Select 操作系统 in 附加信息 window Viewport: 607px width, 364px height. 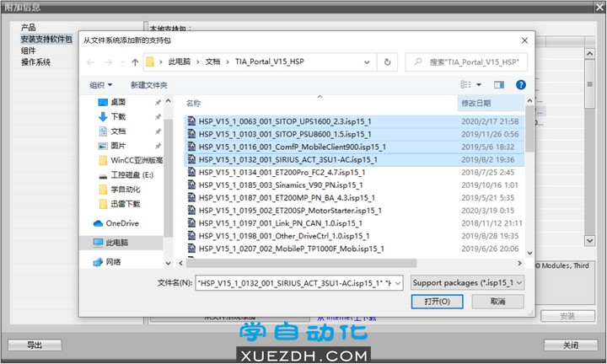pyautogui.click(x=35, y=62)
